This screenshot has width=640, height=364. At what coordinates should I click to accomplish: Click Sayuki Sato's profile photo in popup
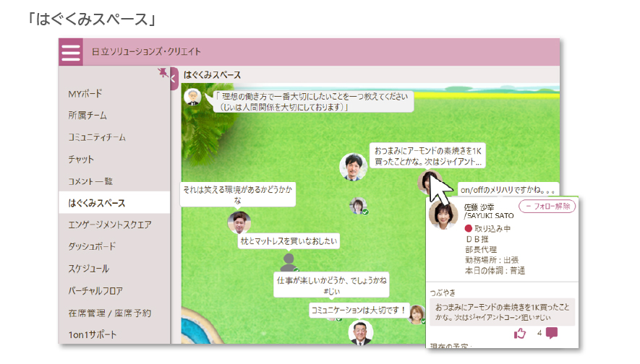click(x=443, y=215)
